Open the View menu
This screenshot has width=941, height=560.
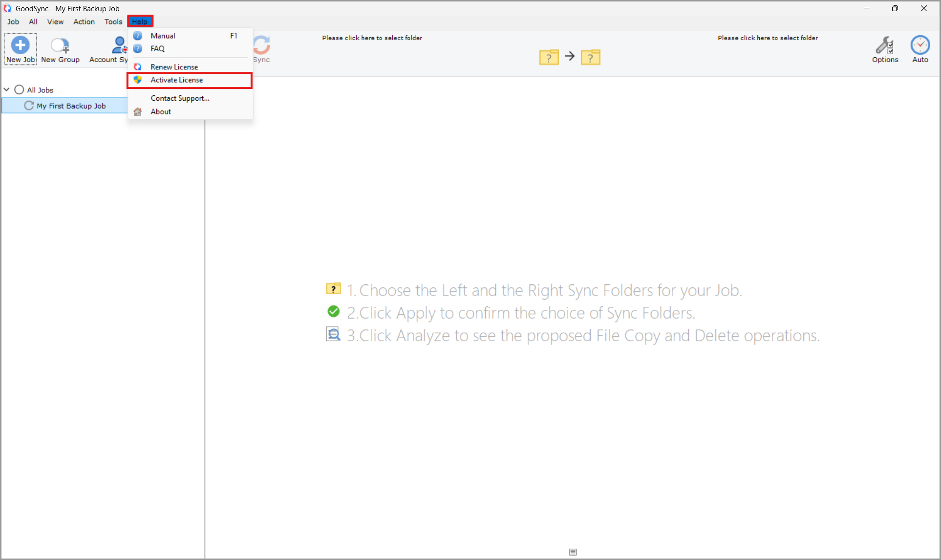click(x=55, y=22)
